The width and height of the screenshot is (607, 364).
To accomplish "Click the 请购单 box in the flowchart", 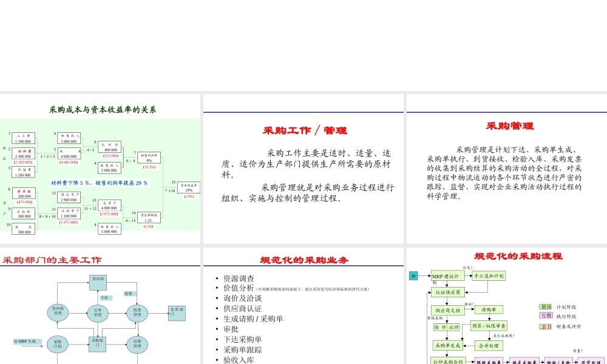I will [489, 309].
